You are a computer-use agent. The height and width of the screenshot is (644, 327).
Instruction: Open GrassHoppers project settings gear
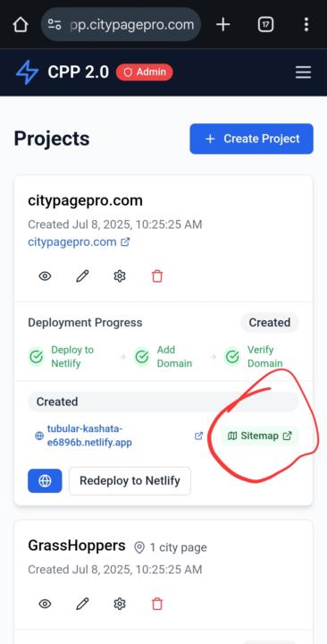tap(120, 604)
